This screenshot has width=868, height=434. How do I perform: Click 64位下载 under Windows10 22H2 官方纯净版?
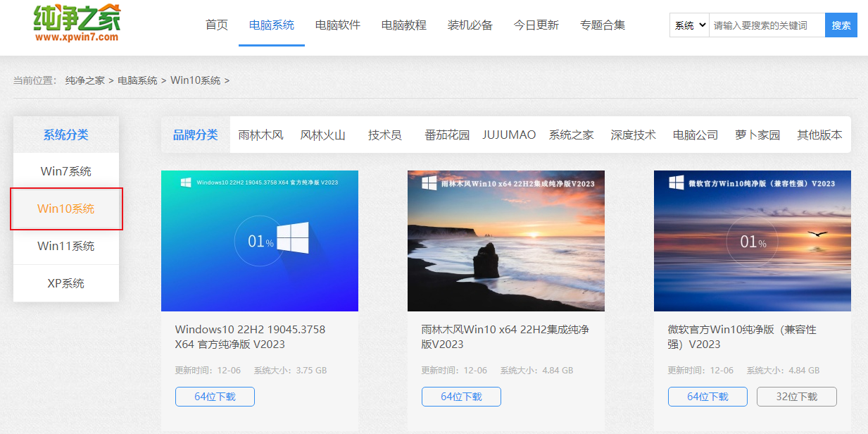point(215,396)
